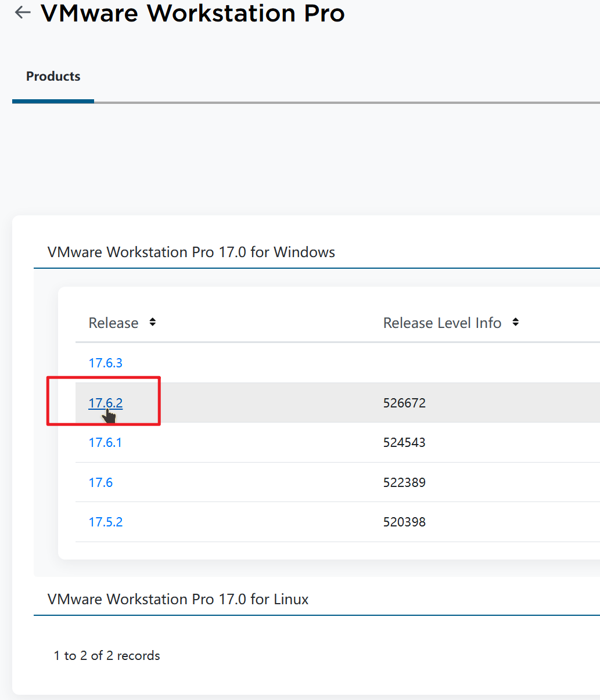The width and height of the screenshot is (600, 700).
Task: Click the Release Level Info header label
Action: tap(442, 322)
